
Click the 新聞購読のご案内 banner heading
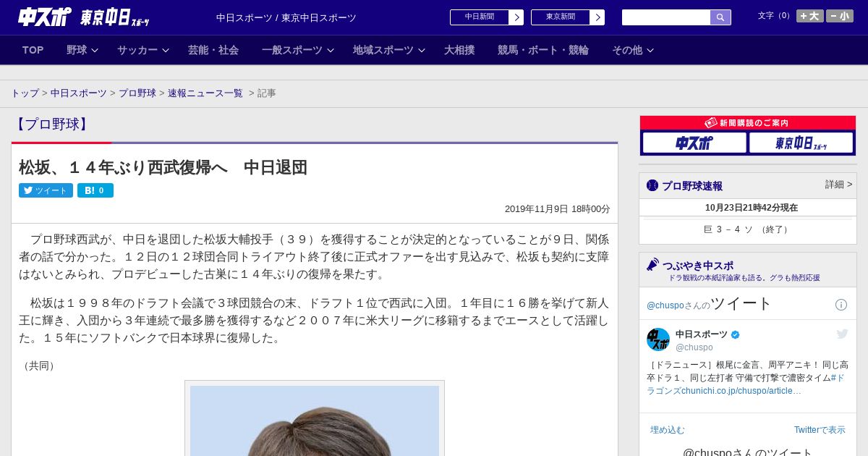click(748, 123)
